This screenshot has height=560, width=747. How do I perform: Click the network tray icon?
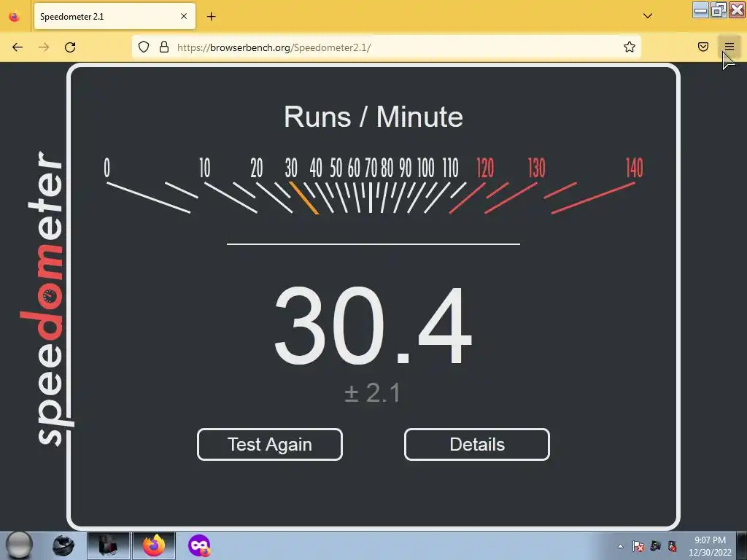click(656, 546)
